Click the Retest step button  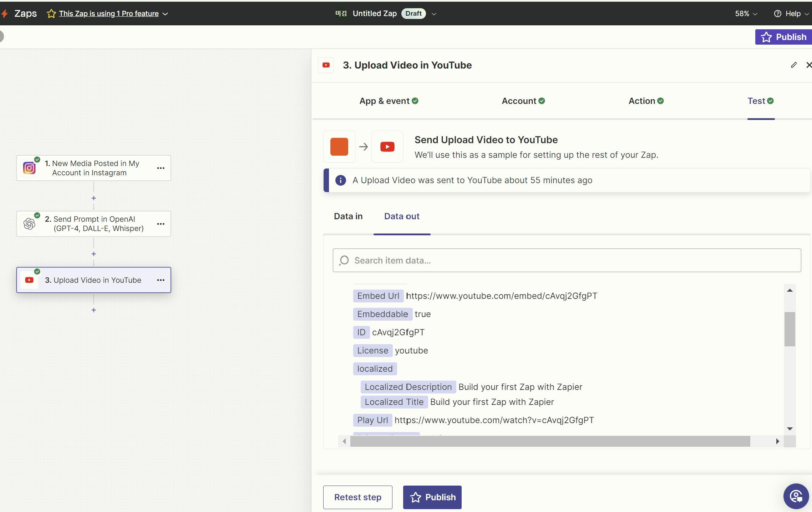pos(357,497)
